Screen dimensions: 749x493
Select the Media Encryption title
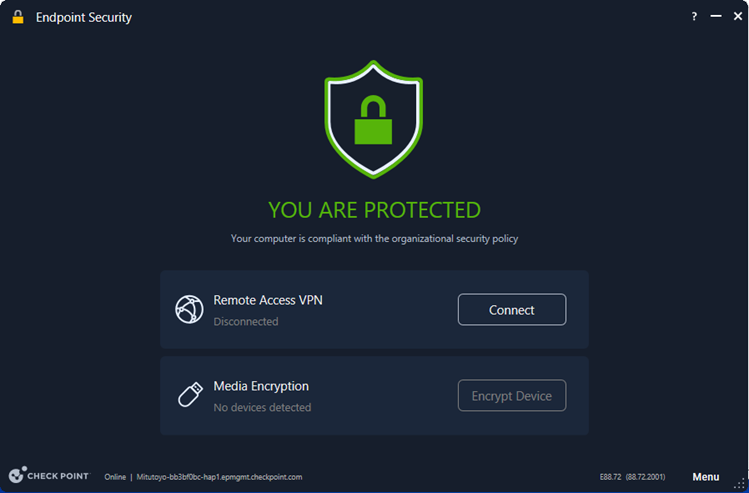261,386
